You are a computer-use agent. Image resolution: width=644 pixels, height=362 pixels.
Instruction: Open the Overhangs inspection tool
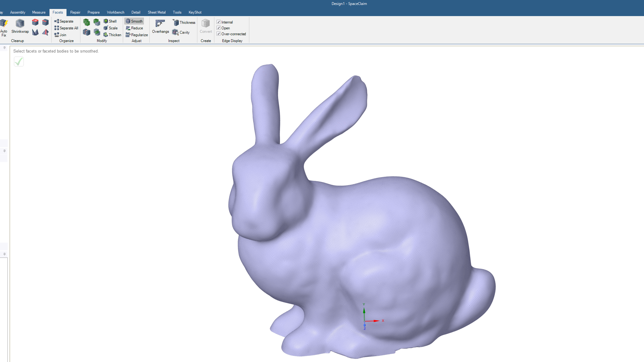pyautogui.click(x=161, y=27)
